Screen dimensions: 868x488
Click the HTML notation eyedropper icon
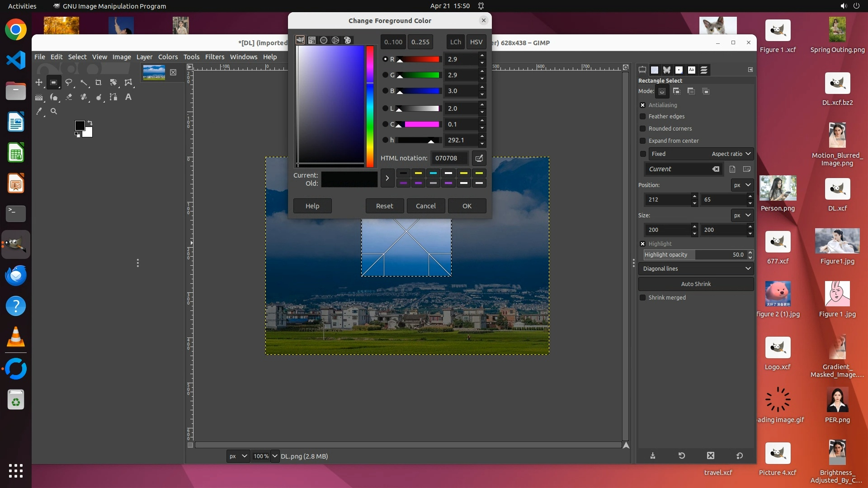(x=479, y=158)
